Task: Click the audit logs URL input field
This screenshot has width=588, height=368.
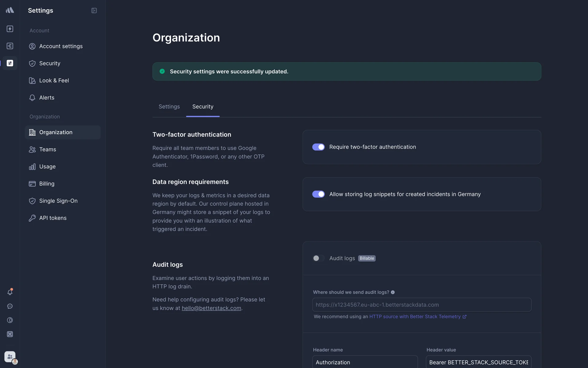Action: (x=421, y=305)
